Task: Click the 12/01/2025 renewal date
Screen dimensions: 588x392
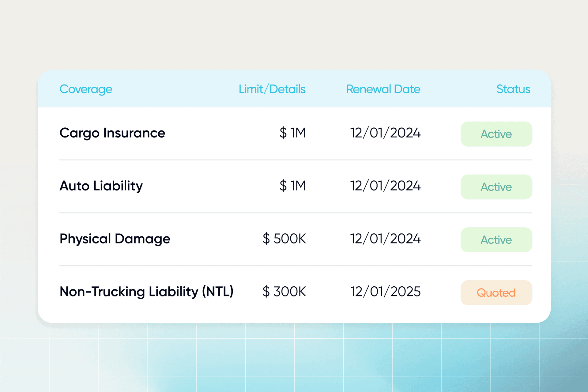Action: click(385, 292)
